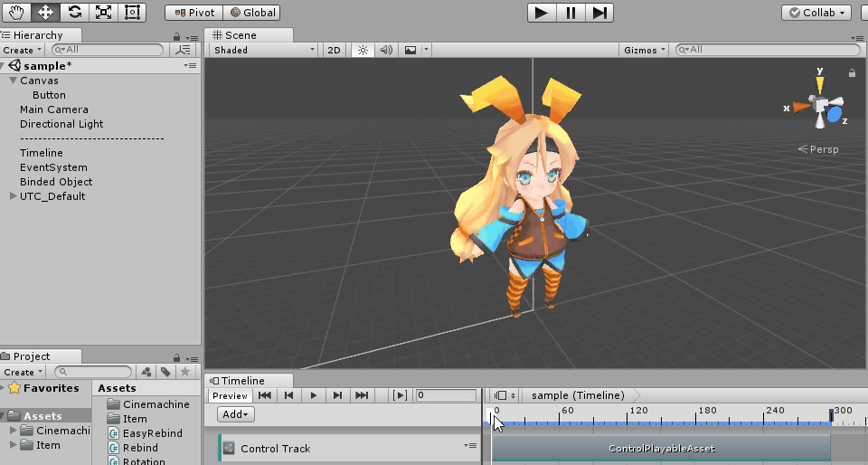
Task: Step one frame in main toolbar
Action: pos(599,12)
